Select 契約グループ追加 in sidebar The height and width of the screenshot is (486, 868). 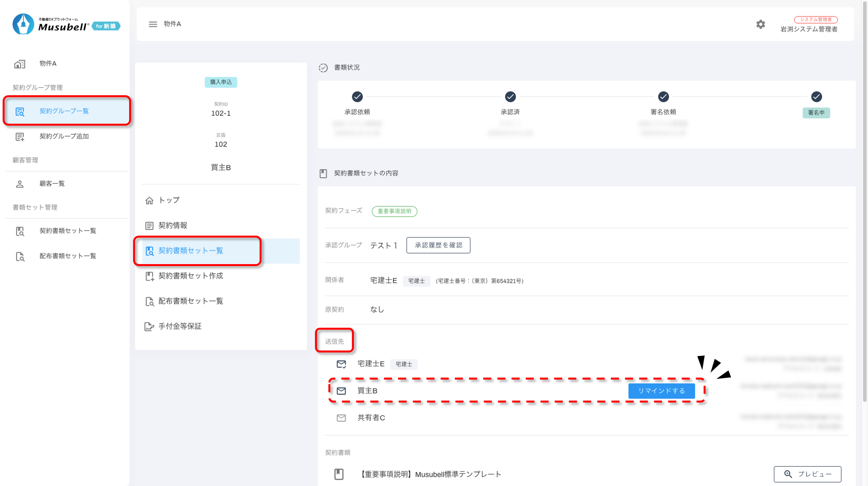[x=64, y=136]
